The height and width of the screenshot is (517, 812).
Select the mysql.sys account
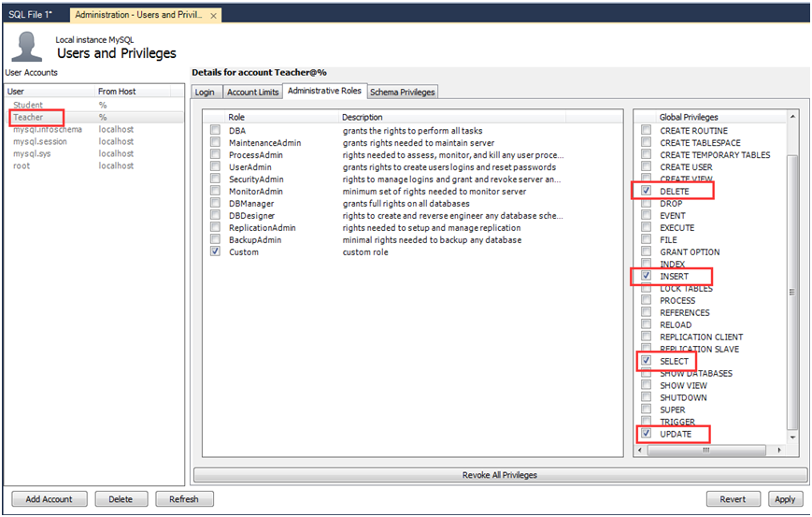point(94,154)
